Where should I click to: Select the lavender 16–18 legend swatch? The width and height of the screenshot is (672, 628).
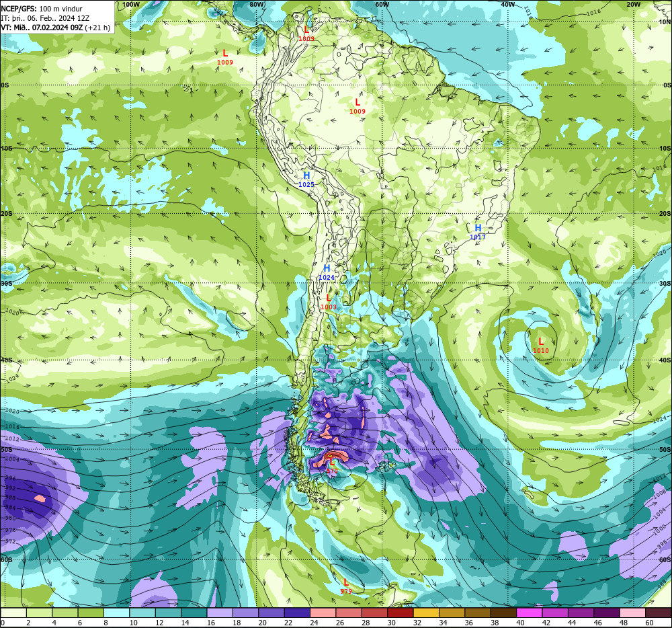pos(220,613)
